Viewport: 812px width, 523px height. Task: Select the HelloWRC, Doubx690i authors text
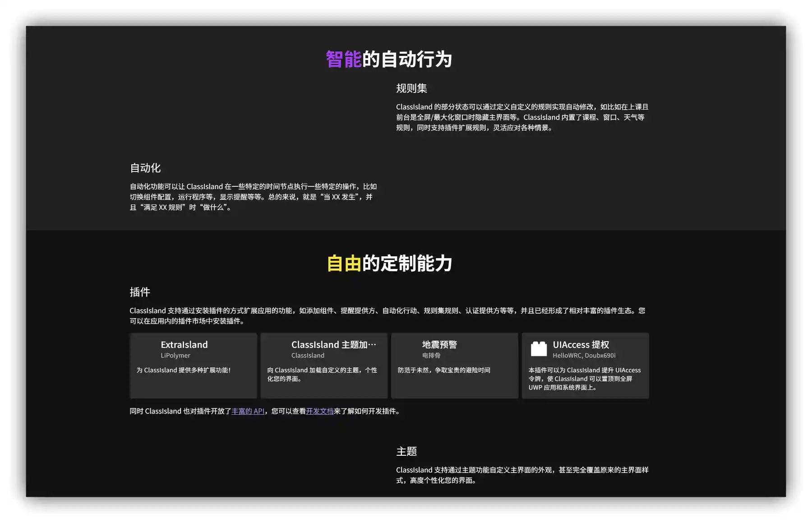(x=584, y=356)
